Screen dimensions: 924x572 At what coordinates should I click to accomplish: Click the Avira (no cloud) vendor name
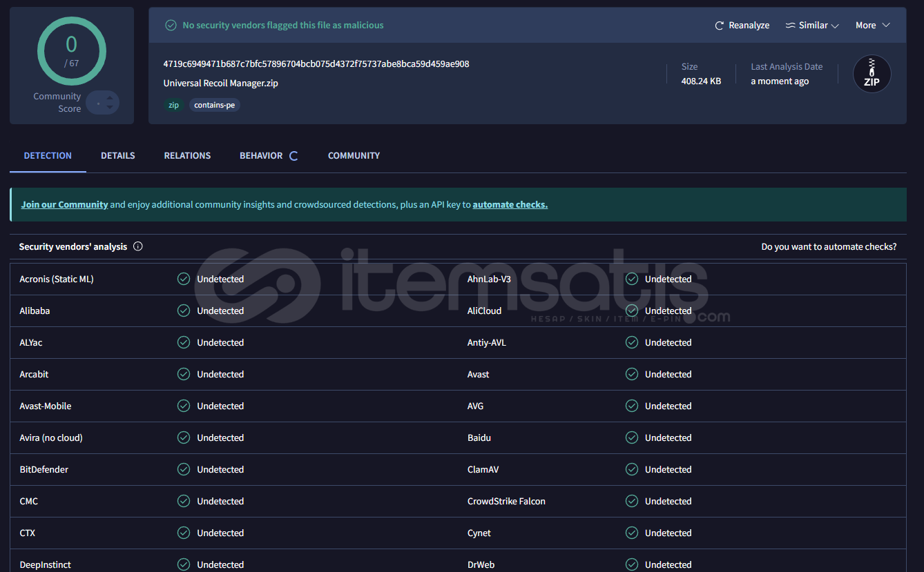point(51,438)
